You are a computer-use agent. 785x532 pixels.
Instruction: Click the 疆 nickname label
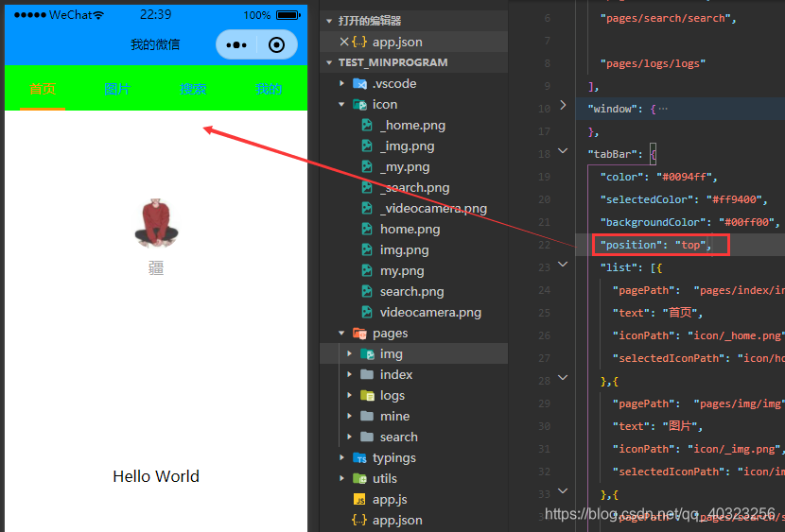tap(156, 268)
